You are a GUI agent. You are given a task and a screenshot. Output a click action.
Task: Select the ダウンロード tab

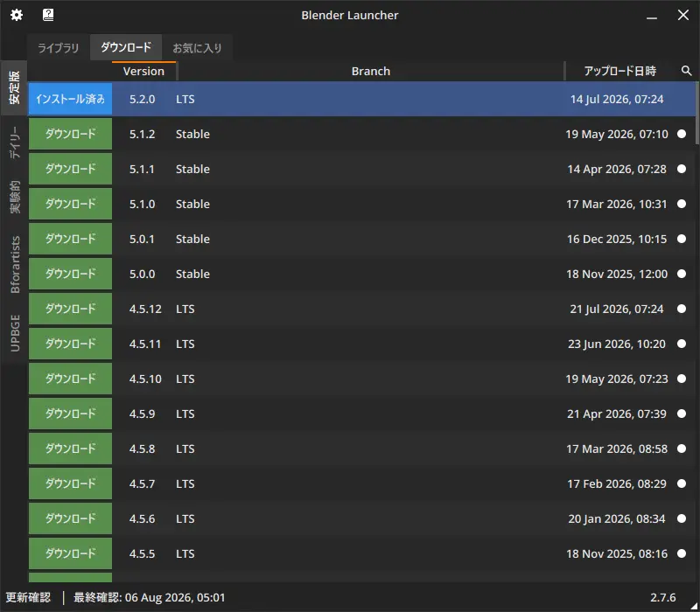(126, 47)
